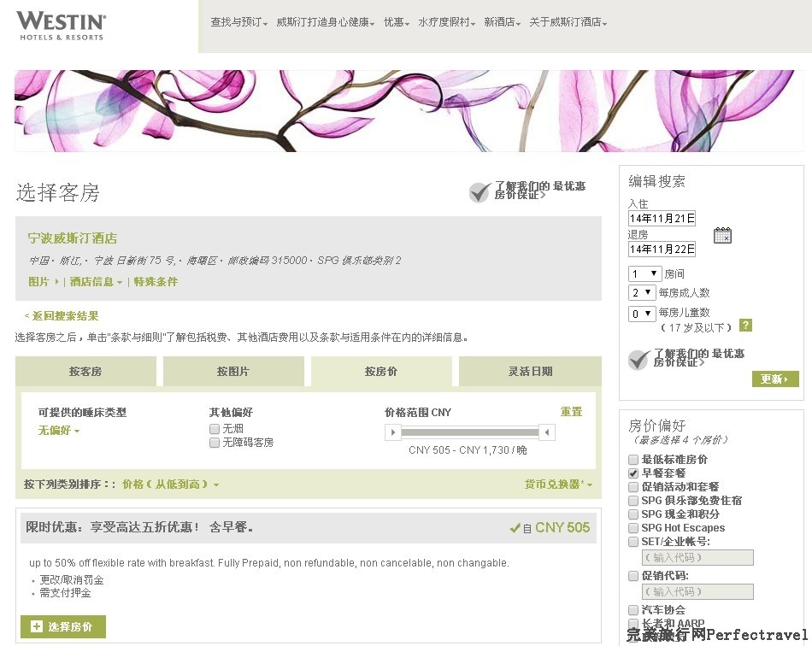The width and height of the screenshot is (812, 646).
Task: Click the 限时优惠 rate offer heading
Action: pos(139,527)
